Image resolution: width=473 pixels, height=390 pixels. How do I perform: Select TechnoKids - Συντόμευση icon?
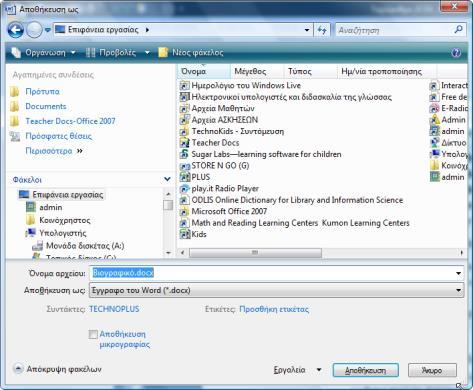(184, 131)
